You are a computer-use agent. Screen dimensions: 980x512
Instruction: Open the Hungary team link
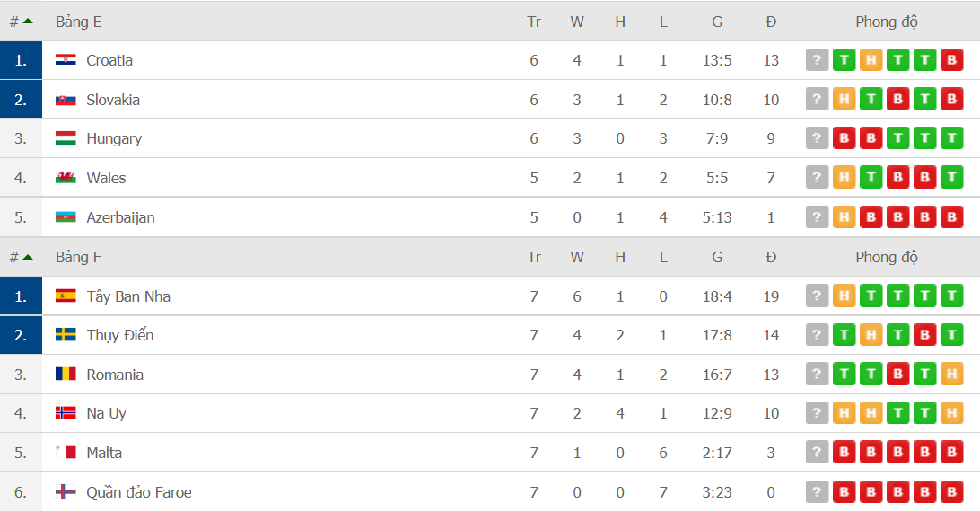tap(114, 139)
